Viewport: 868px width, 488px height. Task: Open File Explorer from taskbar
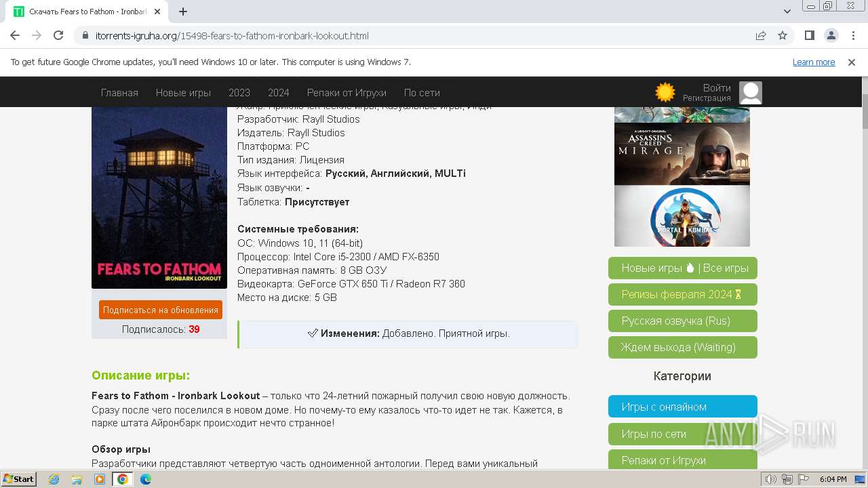[77, 479]
